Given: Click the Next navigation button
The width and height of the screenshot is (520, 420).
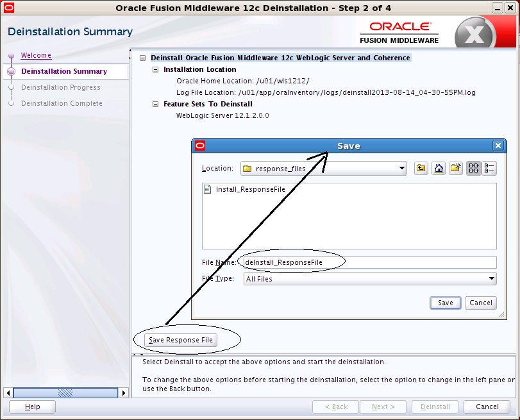Looking at the screenshot, I should point(383,407).
